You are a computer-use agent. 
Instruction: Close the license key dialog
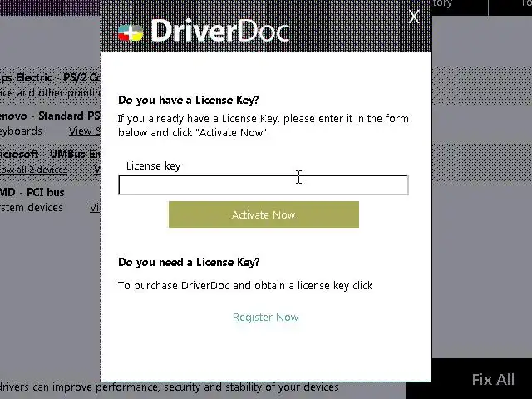[414, 17]
